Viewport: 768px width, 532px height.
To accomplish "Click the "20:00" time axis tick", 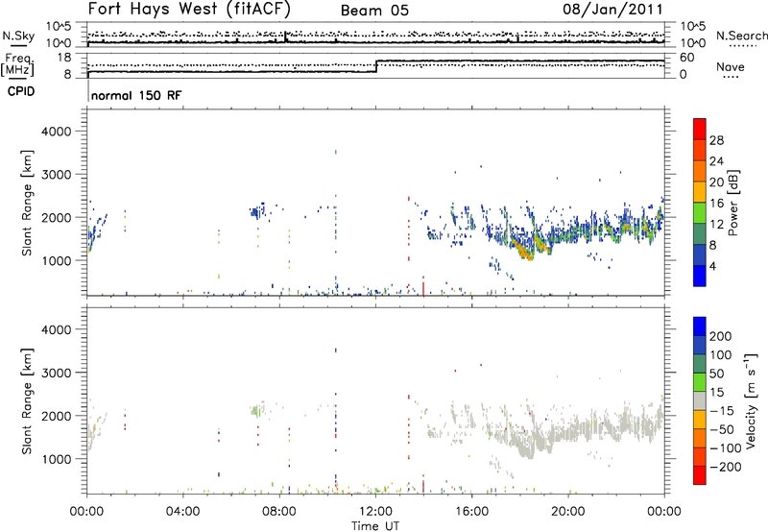I will [x=567, y=512].
